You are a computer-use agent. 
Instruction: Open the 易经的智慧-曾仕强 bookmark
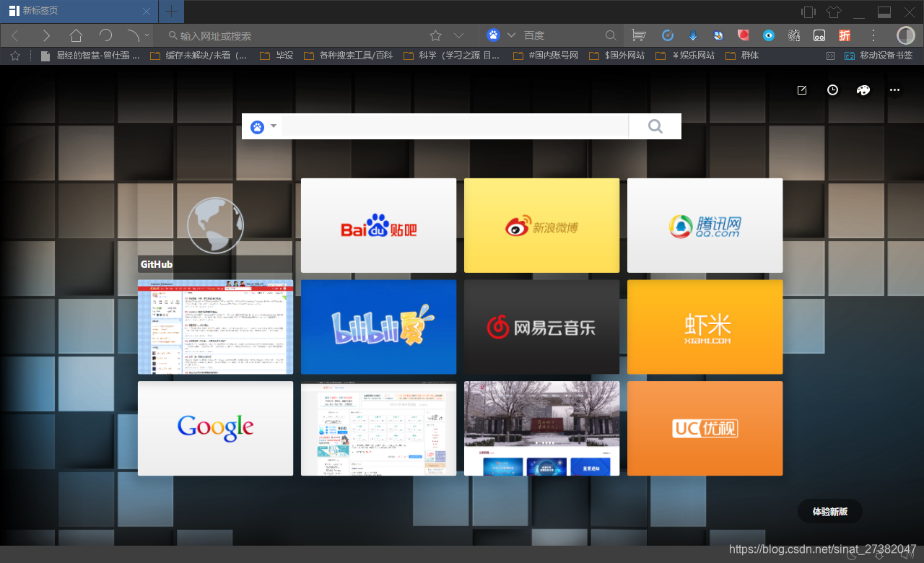click(x=90, y=56)
